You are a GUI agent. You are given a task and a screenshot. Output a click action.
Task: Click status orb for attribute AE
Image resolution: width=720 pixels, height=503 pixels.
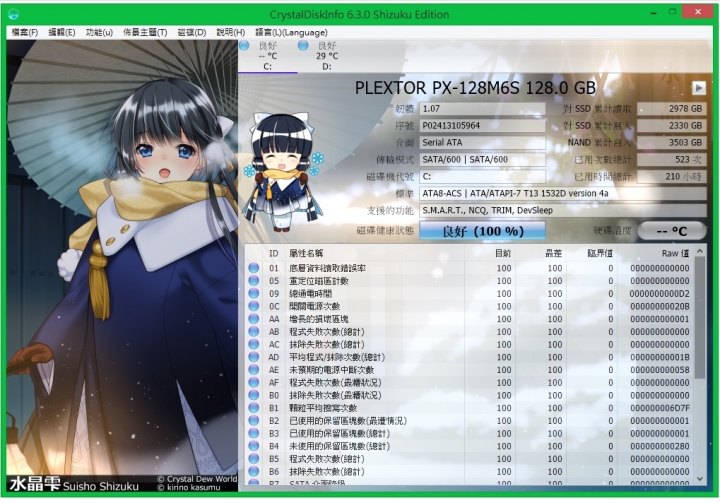tap(253, 370)
